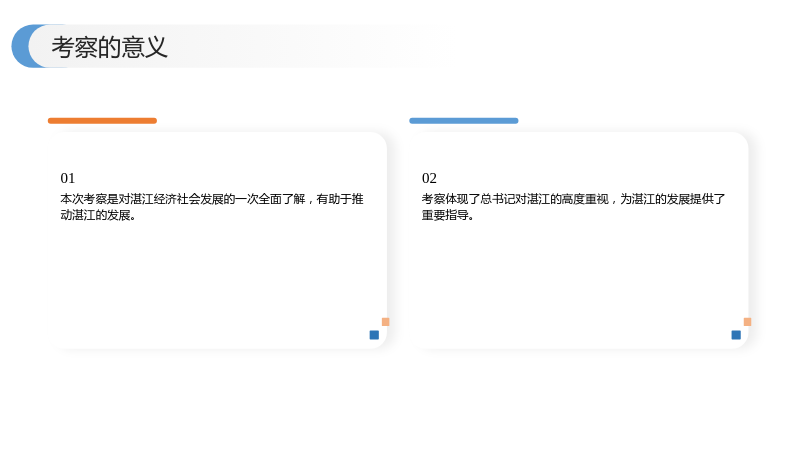Click the number 02 label
Screen dimensions: 800x450
coord(429,178)
